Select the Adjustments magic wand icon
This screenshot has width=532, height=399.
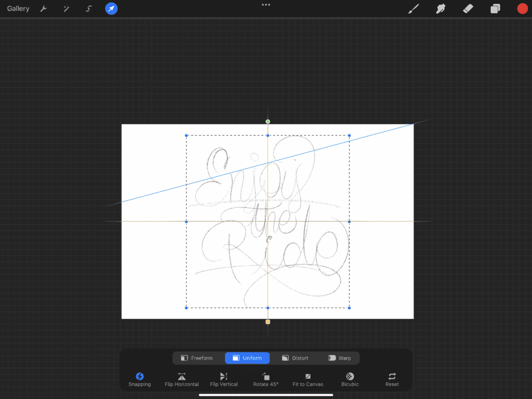[x=66, y=8]
